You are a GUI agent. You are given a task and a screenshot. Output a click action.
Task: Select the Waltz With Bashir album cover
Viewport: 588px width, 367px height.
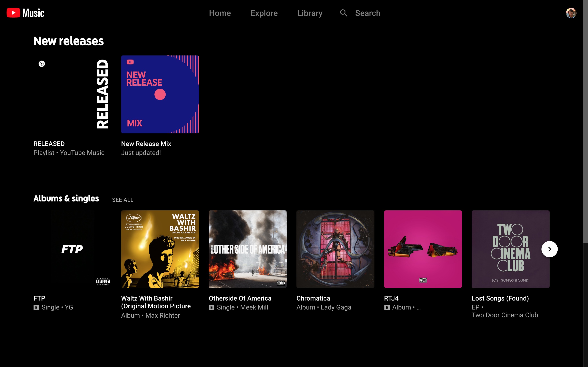point(160,249)
